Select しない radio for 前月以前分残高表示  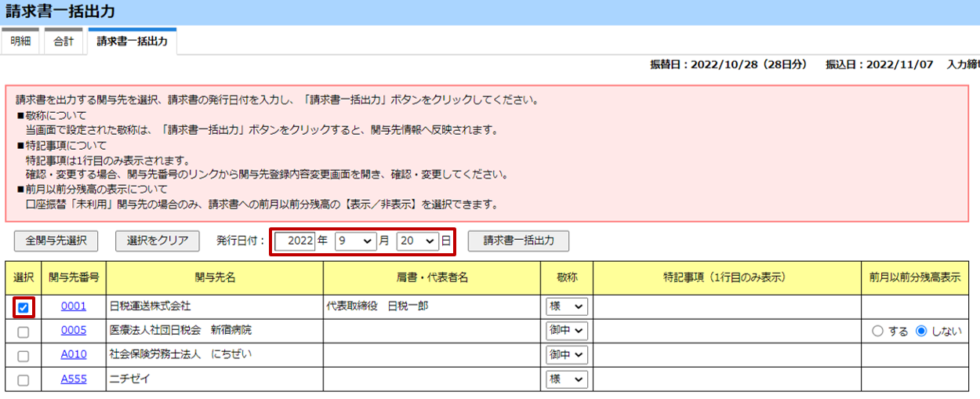(x=920, y=331)
